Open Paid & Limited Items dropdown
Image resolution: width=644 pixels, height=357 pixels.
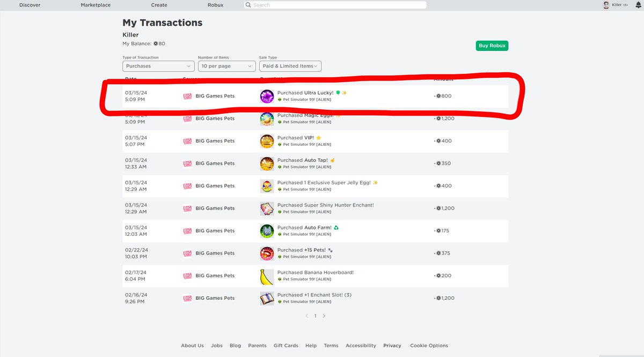[x=290, y=66]
